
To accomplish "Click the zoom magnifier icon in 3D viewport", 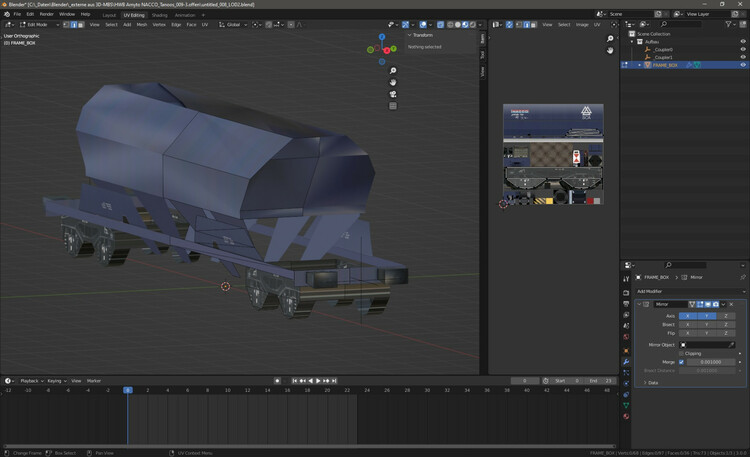I will [x=393, y=70].
